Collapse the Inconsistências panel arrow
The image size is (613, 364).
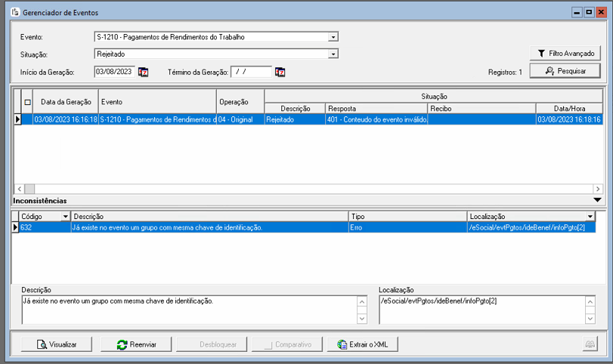tap(598, 200)
